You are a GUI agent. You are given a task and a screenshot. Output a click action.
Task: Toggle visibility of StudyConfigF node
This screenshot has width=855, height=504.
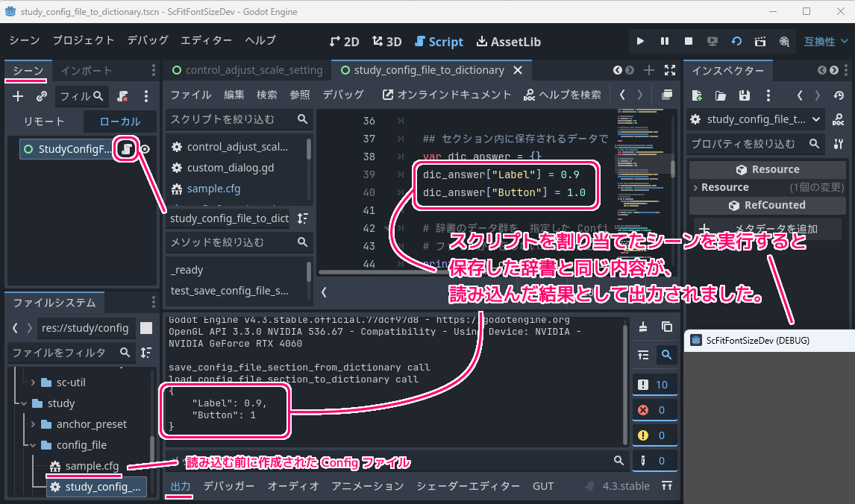pyautogui.click(x=145, y=149)
